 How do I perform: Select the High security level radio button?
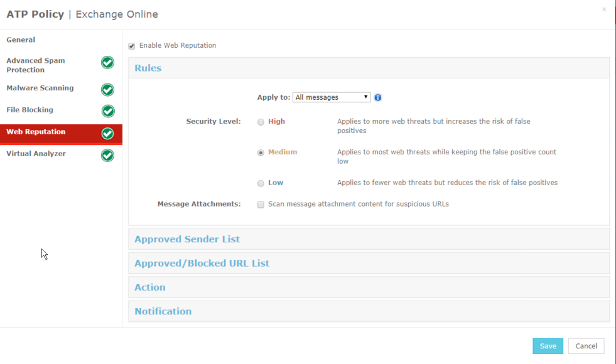(x=261, y=122)
